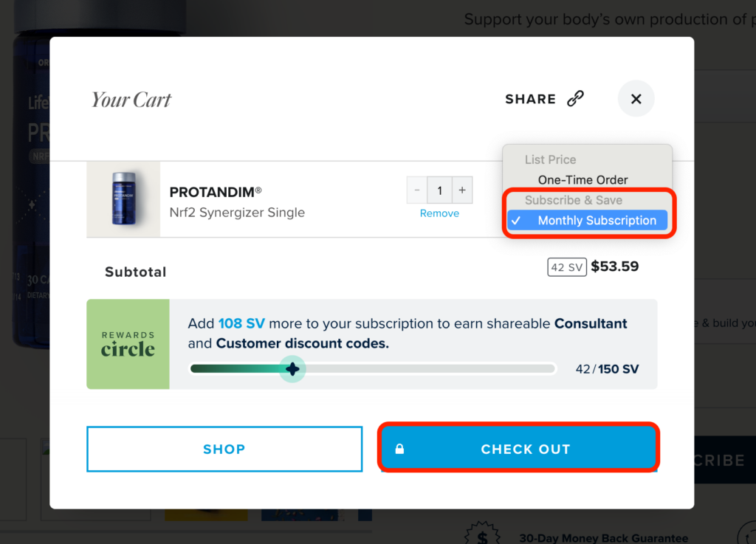Click the star marker on the SV progress bar
Viewport: 756px width, 544px height.
click(x=292, y=369)
